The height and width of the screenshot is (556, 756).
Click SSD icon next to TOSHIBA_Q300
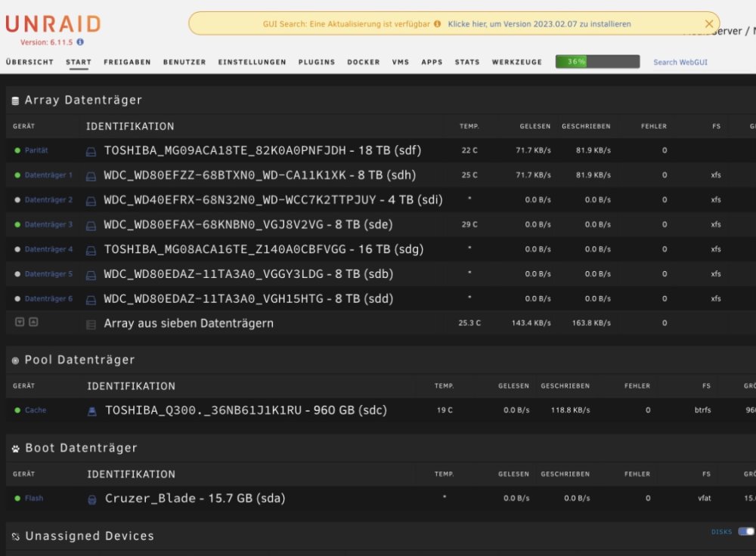pyautogui.click(x=91, y=412)
